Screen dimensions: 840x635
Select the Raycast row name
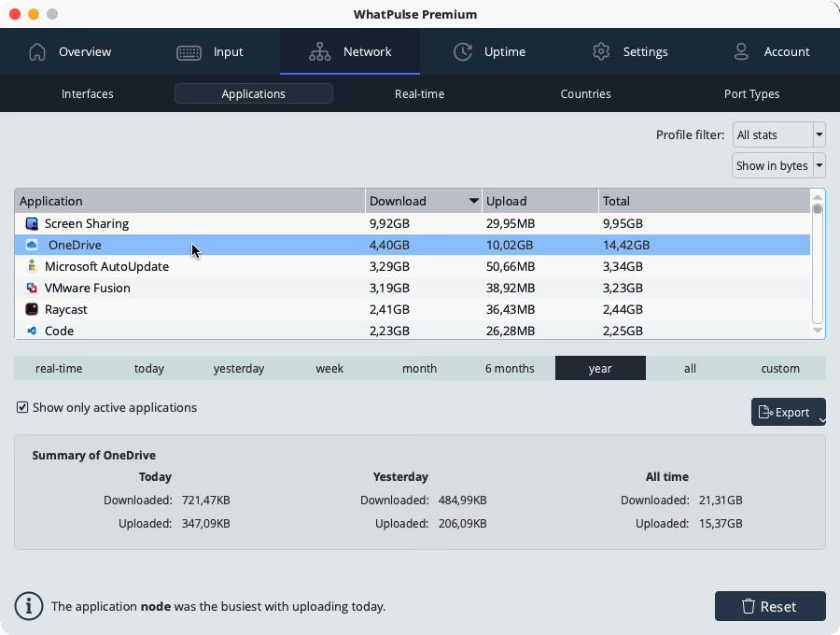click(66, 309)
